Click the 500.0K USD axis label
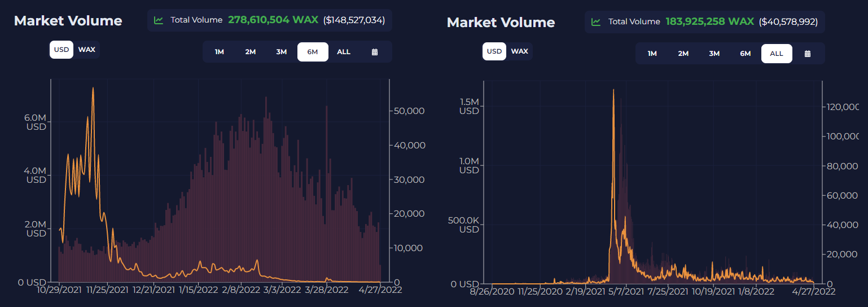Image resolution: width=868 pixels, height=307 pixels. click(463, 225)
